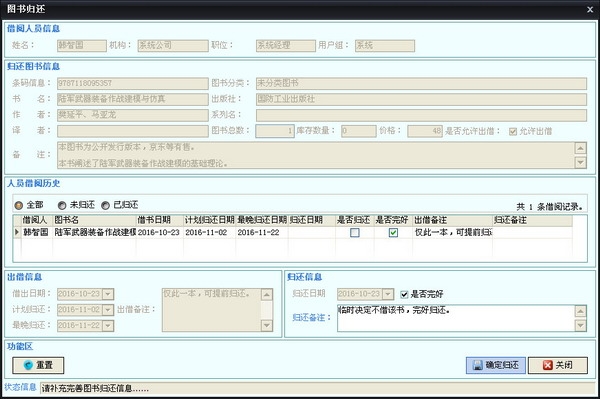Open the 归还日期 date dropdown
This screenshot has height=399, width=600.
click(x=388, y=294)
